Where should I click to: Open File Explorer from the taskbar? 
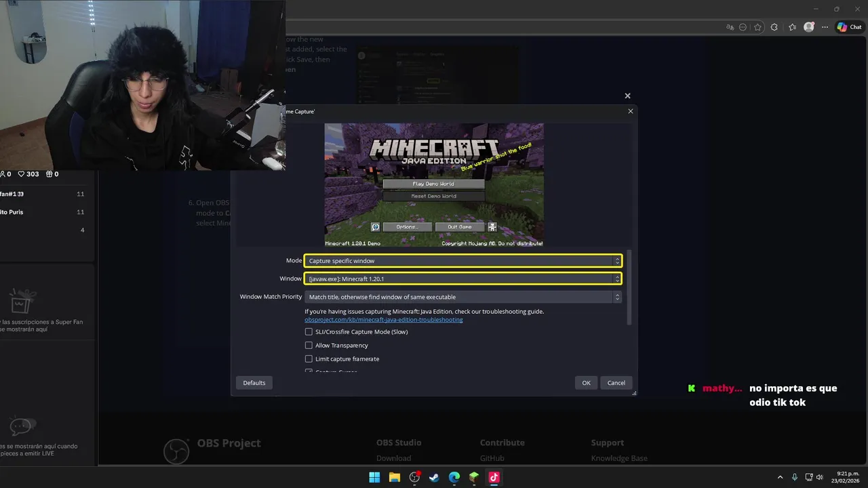point(394,477)
